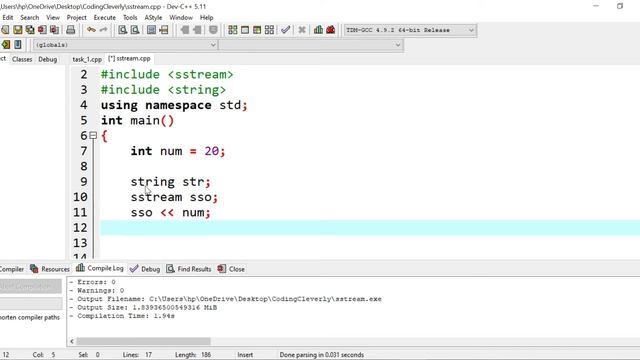Viewport: 640px width, 360px height.
Task: Select the sstream.cpp editor tab
Action: pos(129,59)
